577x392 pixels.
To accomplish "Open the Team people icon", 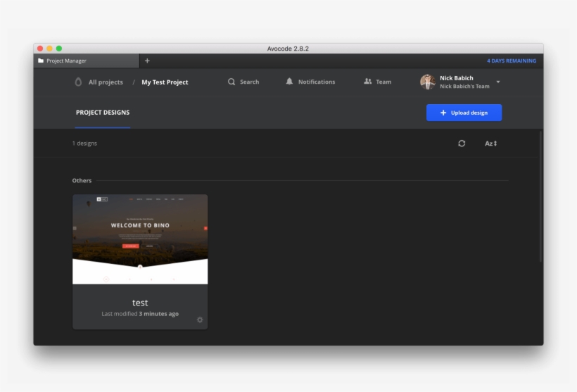I will [367, 82].
